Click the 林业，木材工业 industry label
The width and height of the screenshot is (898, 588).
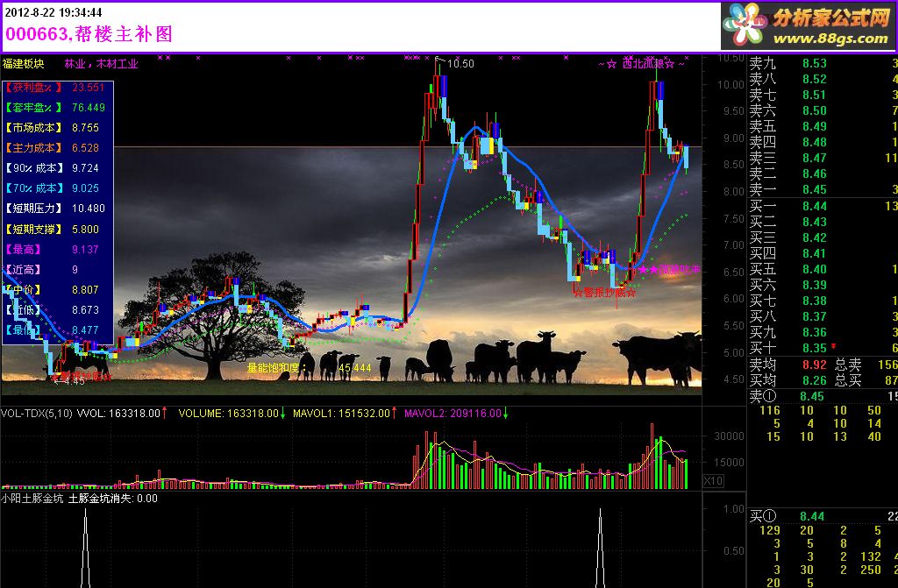(x=101, y=64)
